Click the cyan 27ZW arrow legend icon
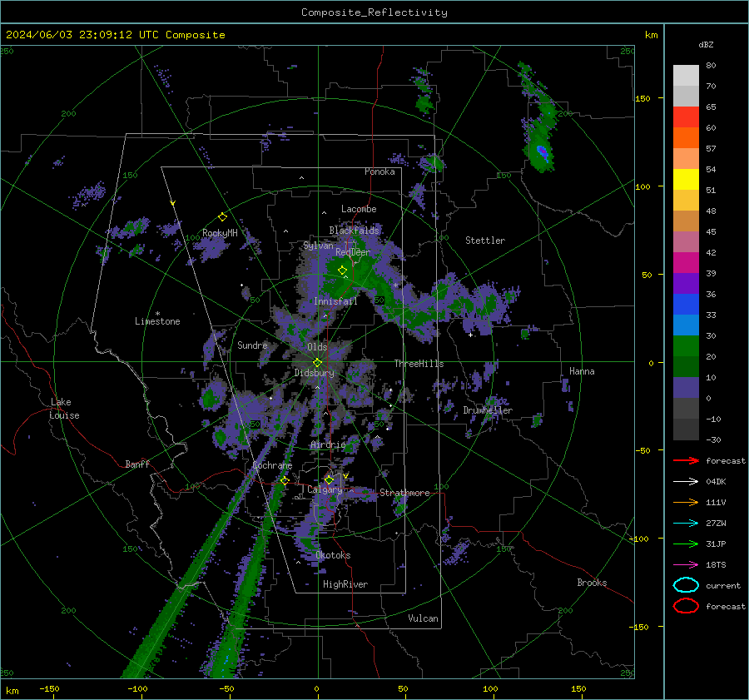Viewport: 749px width, 700px height. pyautogui.click(x=686, y=524)
